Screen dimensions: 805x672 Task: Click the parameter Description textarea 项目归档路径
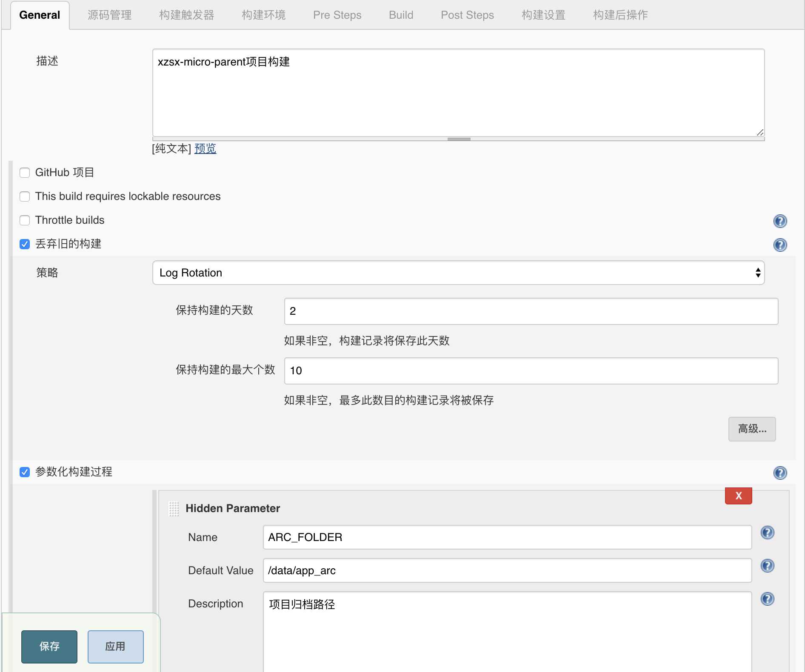(507, 632)
